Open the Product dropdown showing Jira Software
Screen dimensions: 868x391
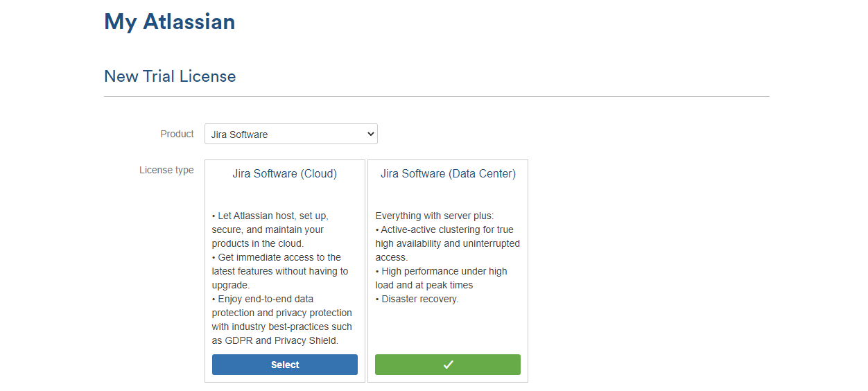[291, 134]
